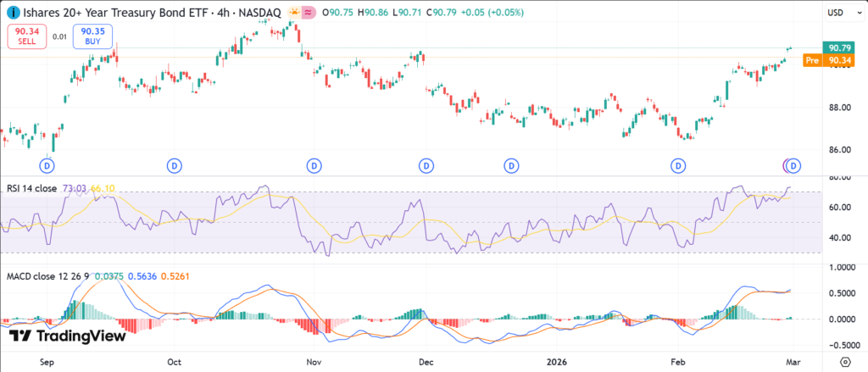This screenshot has width=868, height=372.
Task: Click the RSI moving average value 66.10
Action: coord(103,189)
